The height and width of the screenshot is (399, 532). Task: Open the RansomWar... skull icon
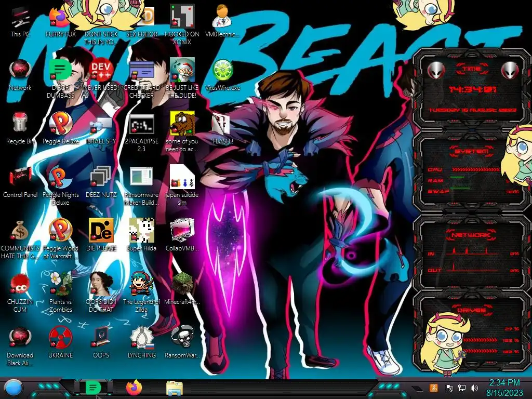182,337
